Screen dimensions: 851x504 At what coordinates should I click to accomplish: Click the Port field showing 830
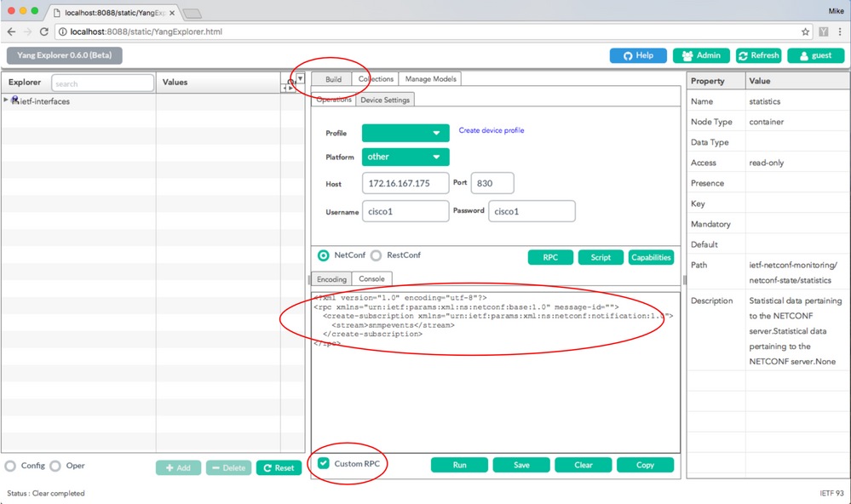coord(492,183)
